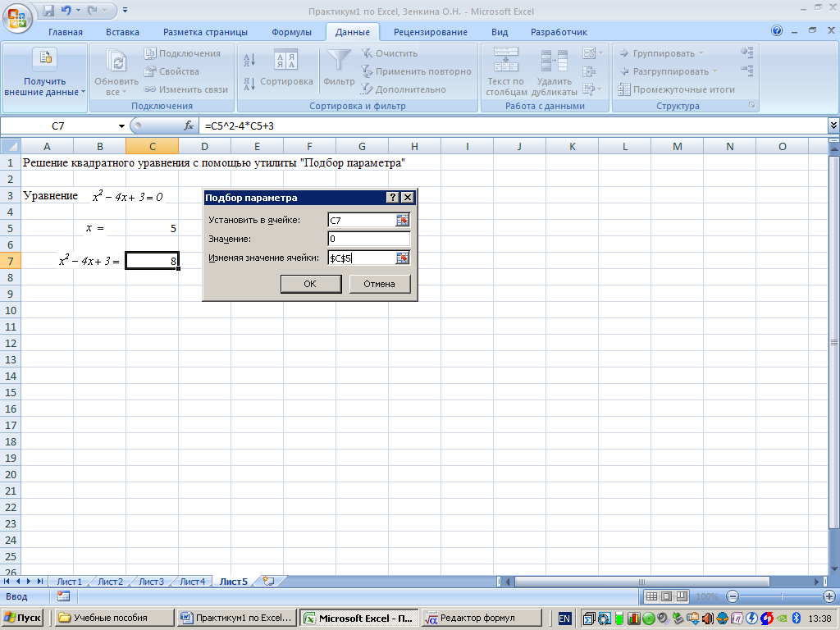Open Structure group dialog launcher
Screen dimensions: 840x630
tap(752, 106)
